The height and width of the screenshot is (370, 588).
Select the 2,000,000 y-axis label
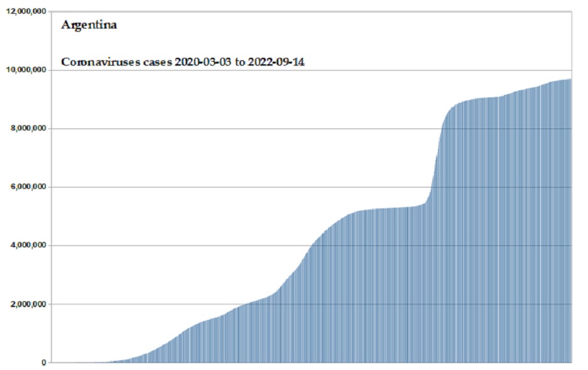pyautogui.click(x=27, y=304)
